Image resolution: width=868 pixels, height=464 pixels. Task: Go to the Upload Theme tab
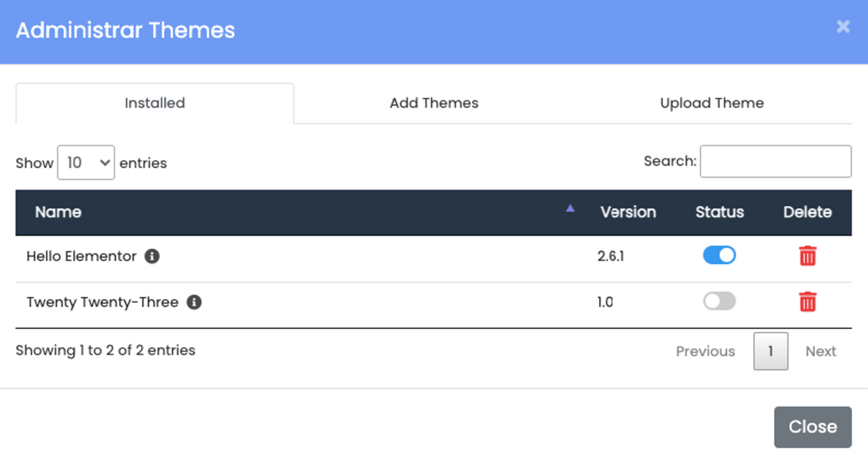tap(712, 103)
